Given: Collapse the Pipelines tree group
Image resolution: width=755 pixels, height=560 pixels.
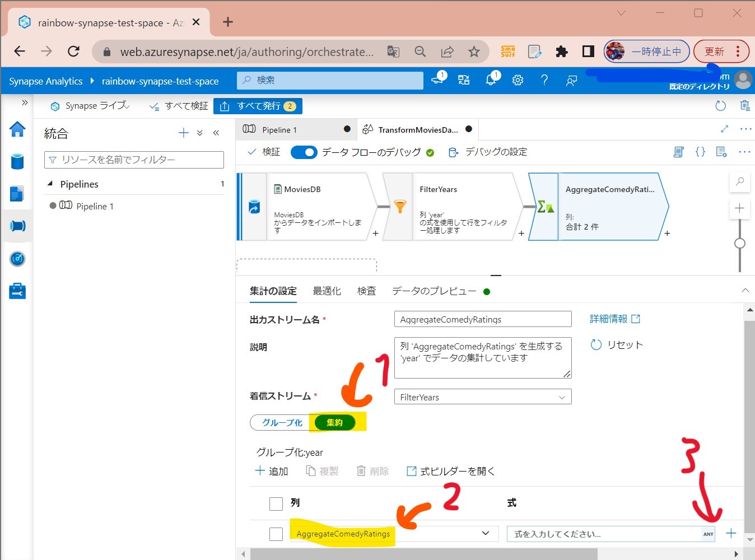Looking at the screenshot, I should (50, 184).
